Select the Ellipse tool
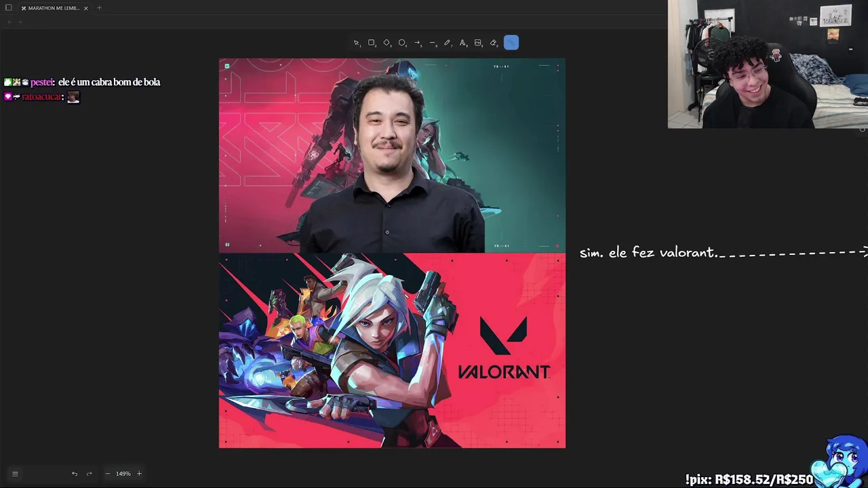The height and width of the screenshot is (488, 868). click(402, 43)
